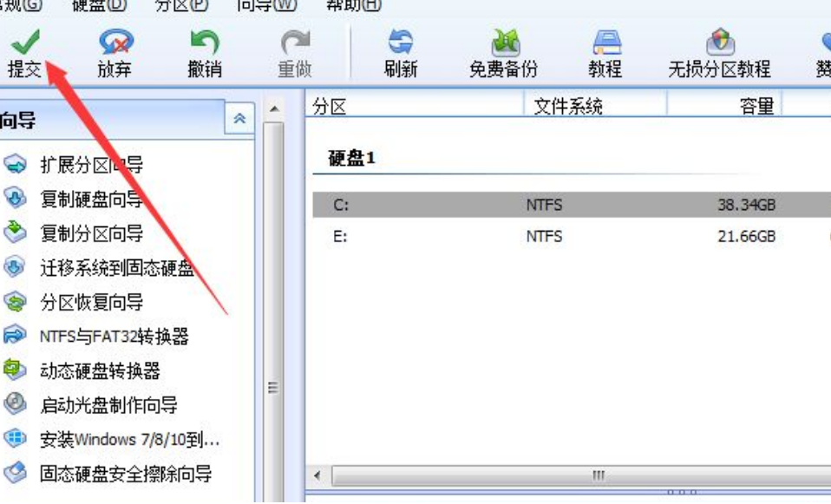Open the 无损分区教程 shield icon
The width and height of the screenshot is (831, 504).
point(720,42)
